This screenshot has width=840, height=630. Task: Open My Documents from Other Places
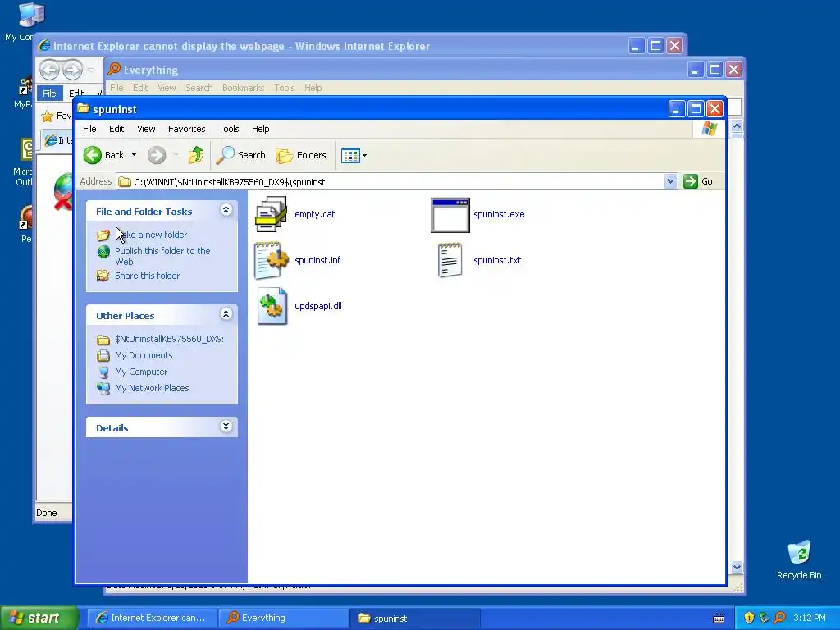pyautogui.click(x=144, y=356)
